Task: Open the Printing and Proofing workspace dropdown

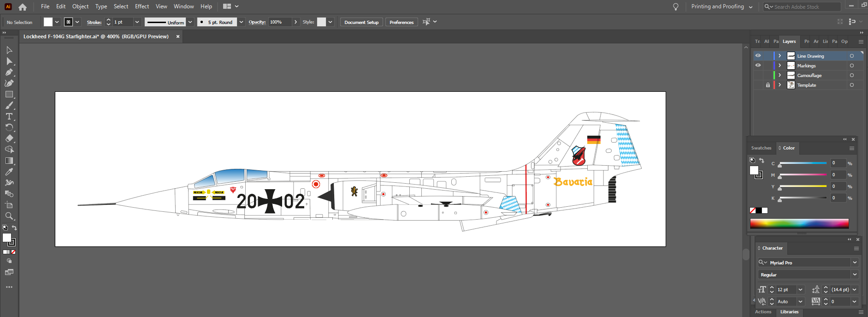Action: tap(721, 6)
